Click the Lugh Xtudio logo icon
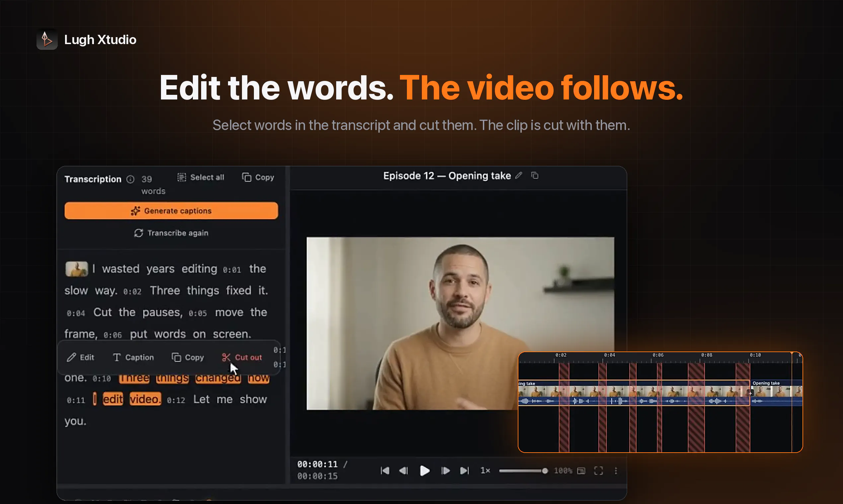 [47, 39]
